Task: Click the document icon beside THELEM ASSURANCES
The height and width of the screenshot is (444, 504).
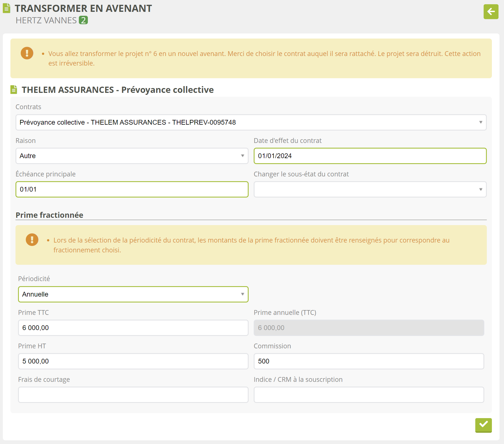Action: [x=14, y=90]
